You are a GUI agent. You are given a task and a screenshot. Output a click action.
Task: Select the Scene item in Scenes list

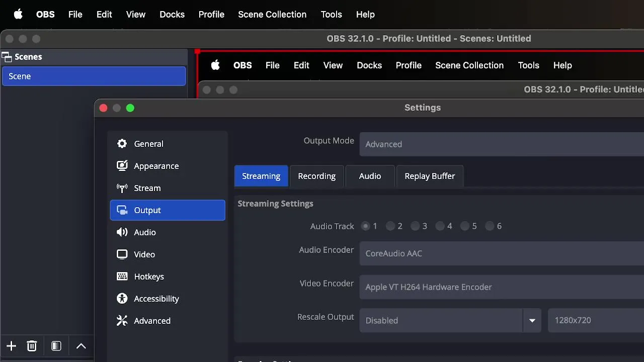pyautogui.click(x=94, y=76)
